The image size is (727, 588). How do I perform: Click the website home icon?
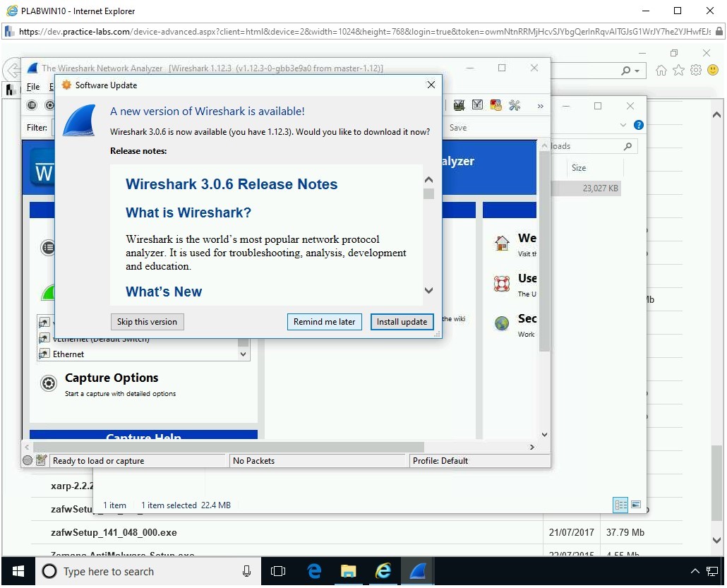tap(502, 244)
